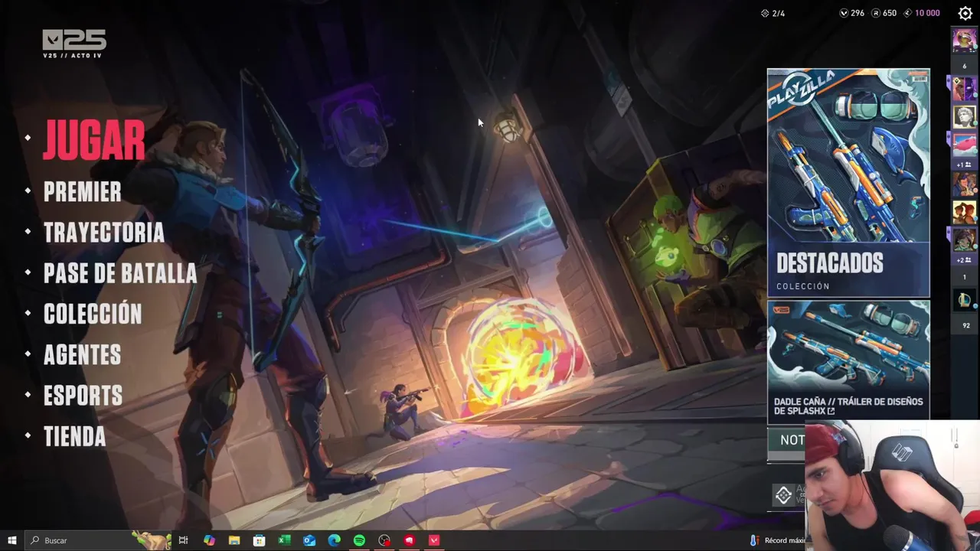Check the 296 Valorant Points balance

pyautogui.click(x=852, y=13)
